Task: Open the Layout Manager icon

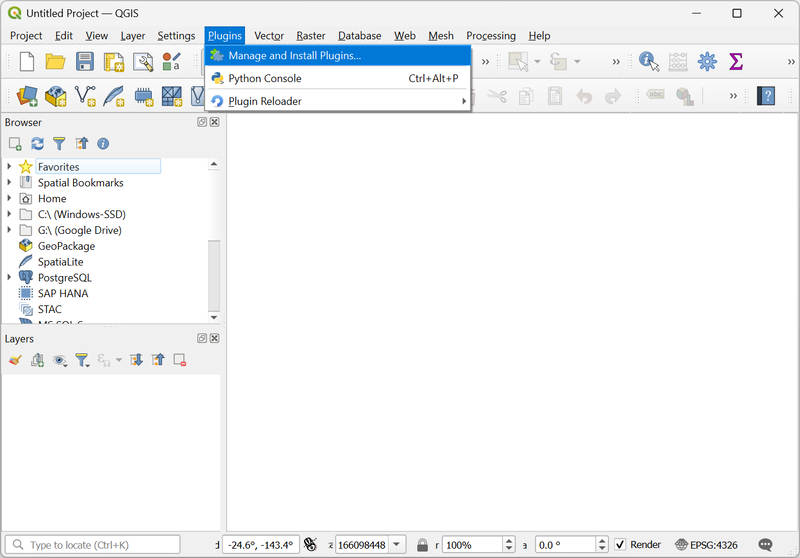Action: click(x=143, y=62)
